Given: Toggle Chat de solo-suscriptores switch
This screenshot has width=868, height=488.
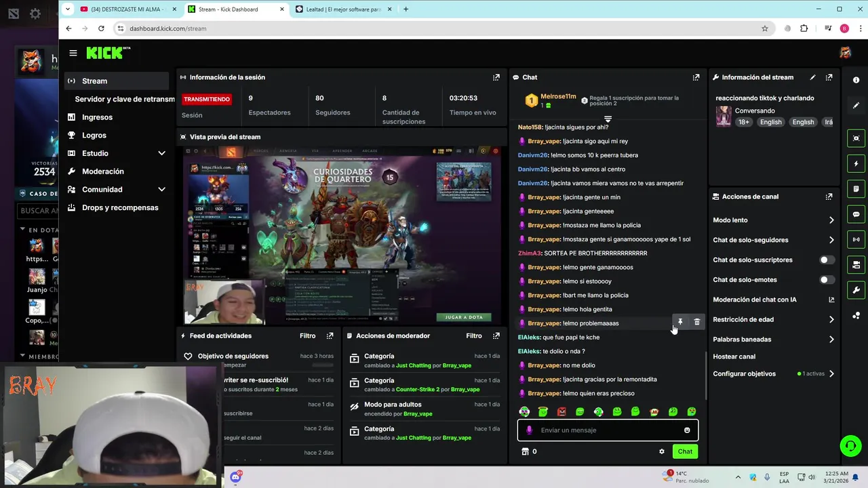Looking at the screenshot, I should tap(827, 260).
